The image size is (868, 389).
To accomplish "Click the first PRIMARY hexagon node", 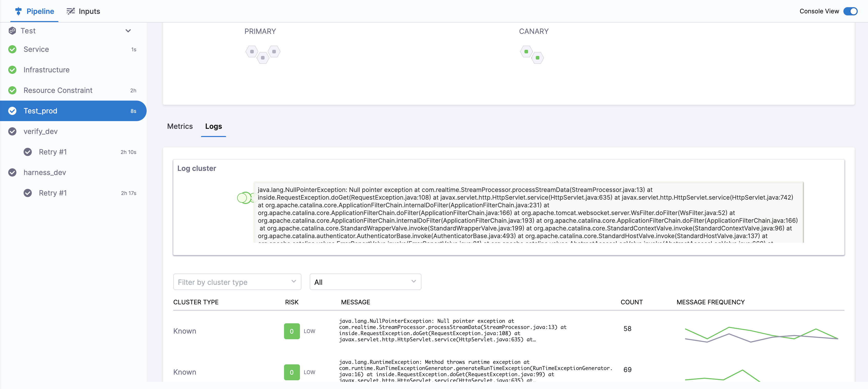I will click(x=252, y=52).
